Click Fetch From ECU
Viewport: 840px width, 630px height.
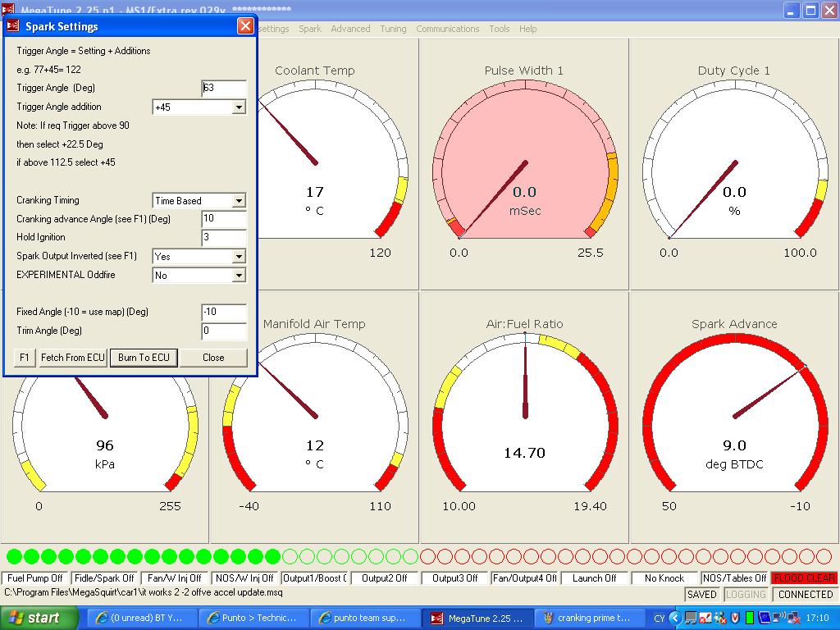pyautogui.click(x=73, y=358)
